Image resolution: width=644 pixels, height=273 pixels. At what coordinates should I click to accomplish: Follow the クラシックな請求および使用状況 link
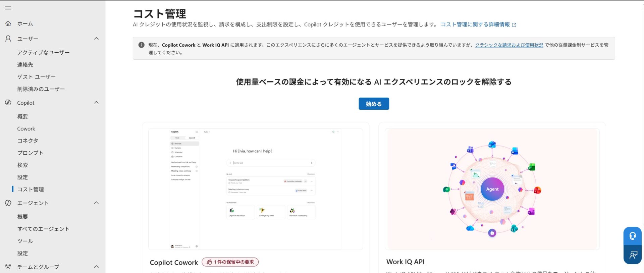(x=509, y=45)
